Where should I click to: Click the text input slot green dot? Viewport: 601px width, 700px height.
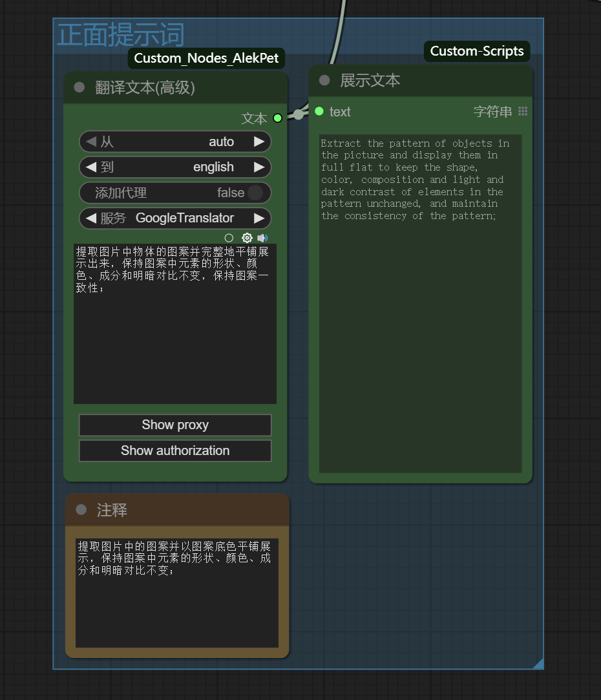tap(319, 111)
